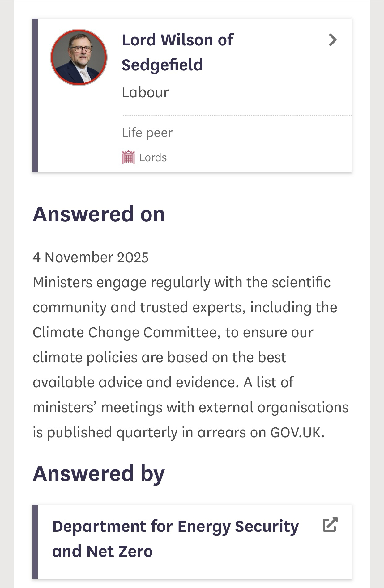
Task: Click Lord Wilson's circular profile photo
Action: point(79,57)
